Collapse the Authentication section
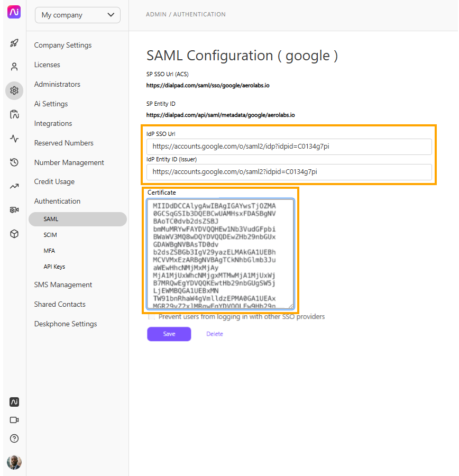 [57, 201]
